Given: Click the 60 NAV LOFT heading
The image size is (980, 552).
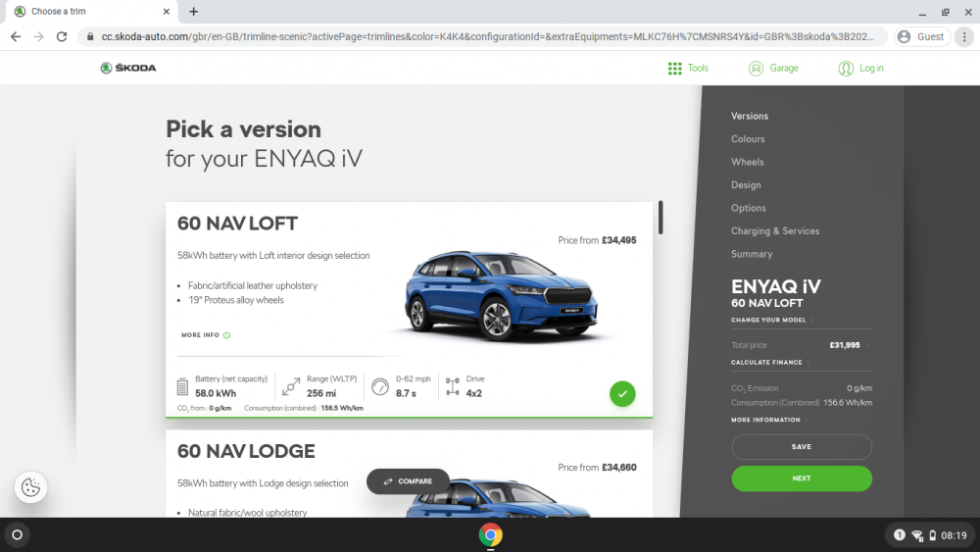Looking at the screenshot, I should (237, 224).
